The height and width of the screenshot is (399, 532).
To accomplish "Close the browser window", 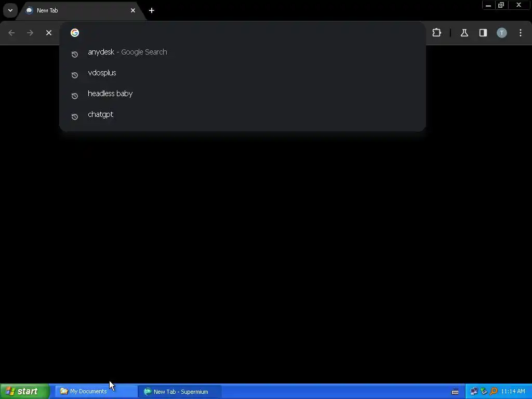I will coord(518,5).
